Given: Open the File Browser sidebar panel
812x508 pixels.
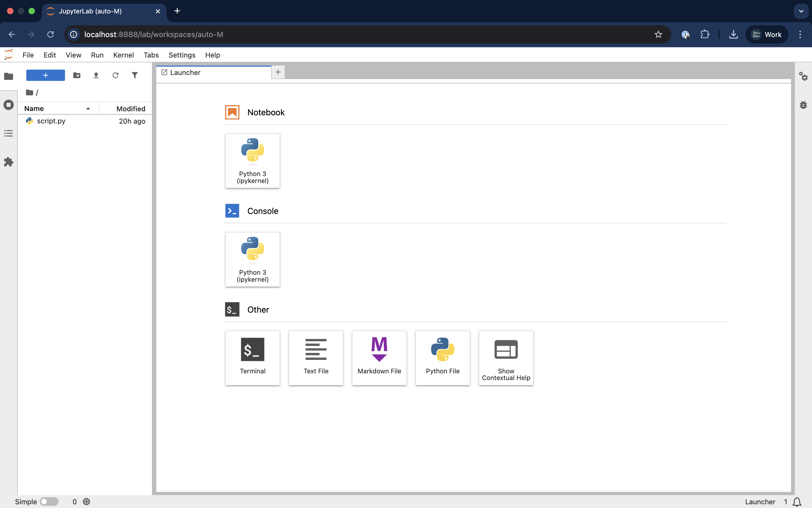Looking at the screenshot, I should coord(9,76).
